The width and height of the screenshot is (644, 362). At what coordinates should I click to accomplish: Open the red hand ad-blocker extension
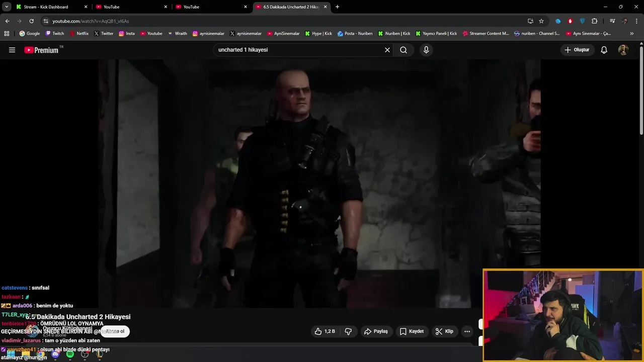(x=570, y=21)
